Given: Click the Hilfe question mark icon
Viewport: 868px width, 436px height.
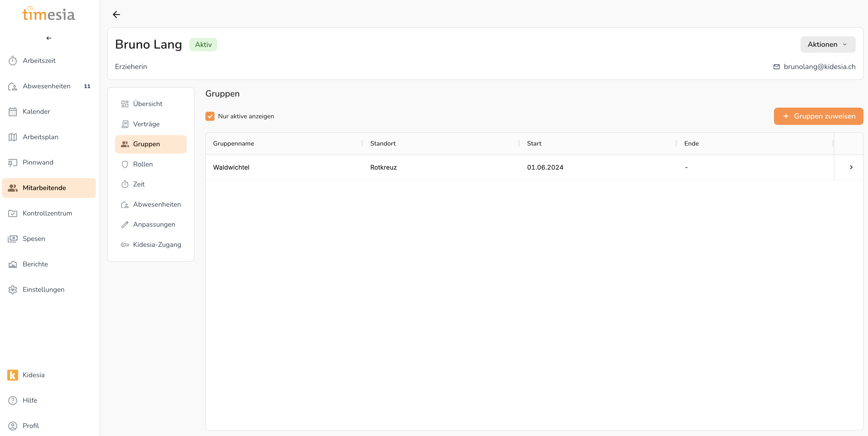Looking at the screenshot, I should click(x=12, y=400).
